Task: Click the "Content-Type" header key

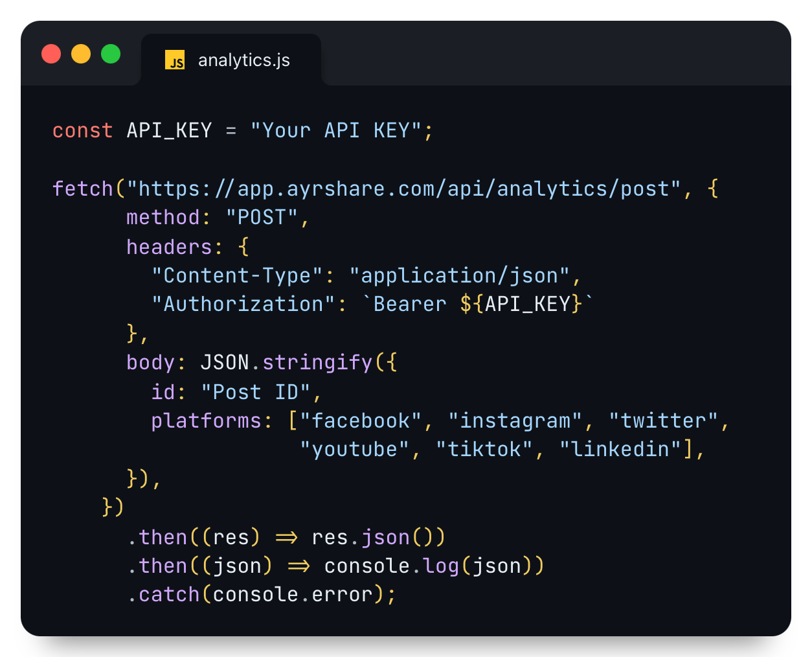Action: [237, 276]
